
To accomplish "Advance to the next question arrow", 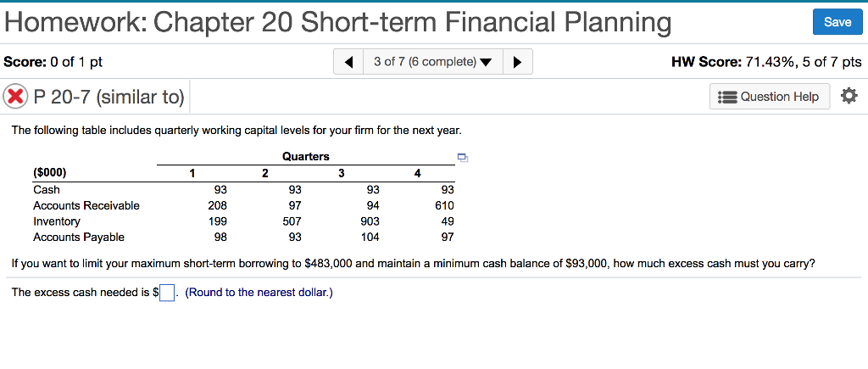I will click(x=518, y=62).
